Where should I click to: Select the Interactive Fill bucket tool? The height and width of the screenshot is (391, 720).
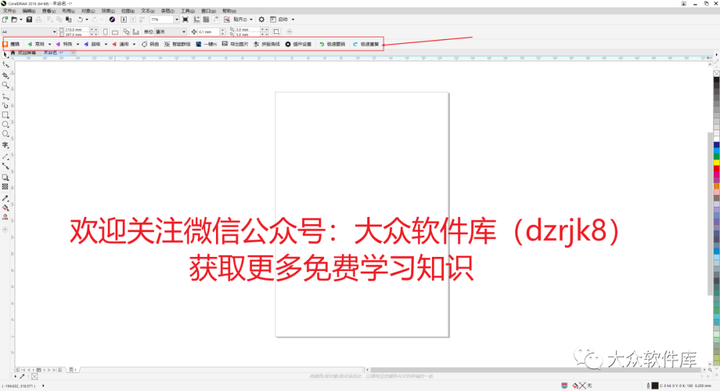pyautogui.click(x=6, y=208)
